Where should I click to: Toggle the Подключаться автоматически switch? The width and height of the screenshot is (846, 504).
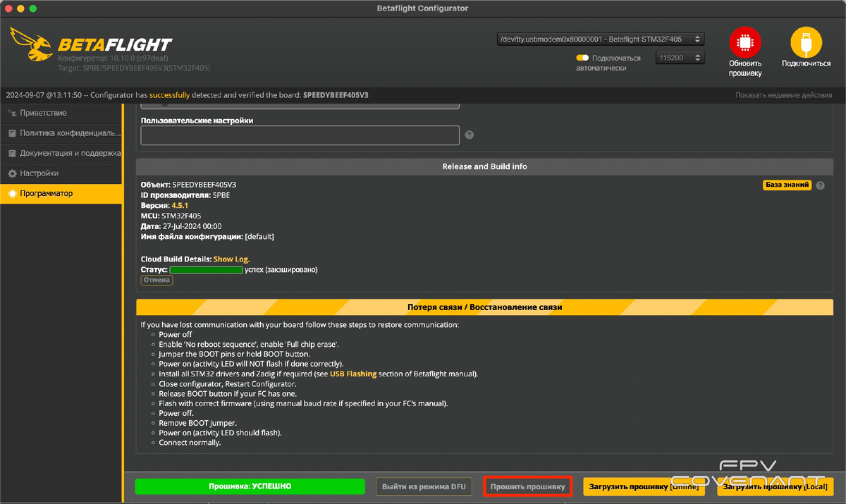pos(582,58)
